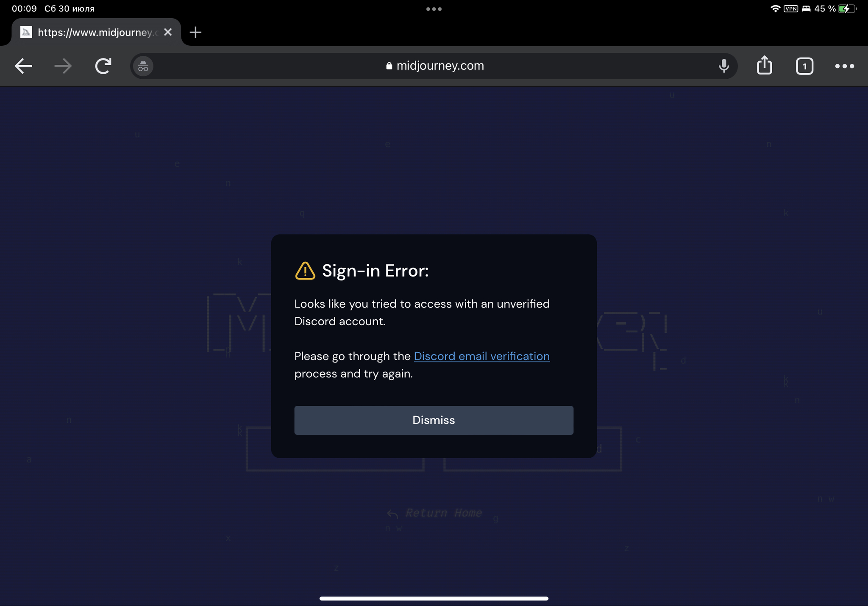Viewport: 868px width, 606px height.
Task: Reload the midjourney.com page
Action: click(x=103, y=66)
